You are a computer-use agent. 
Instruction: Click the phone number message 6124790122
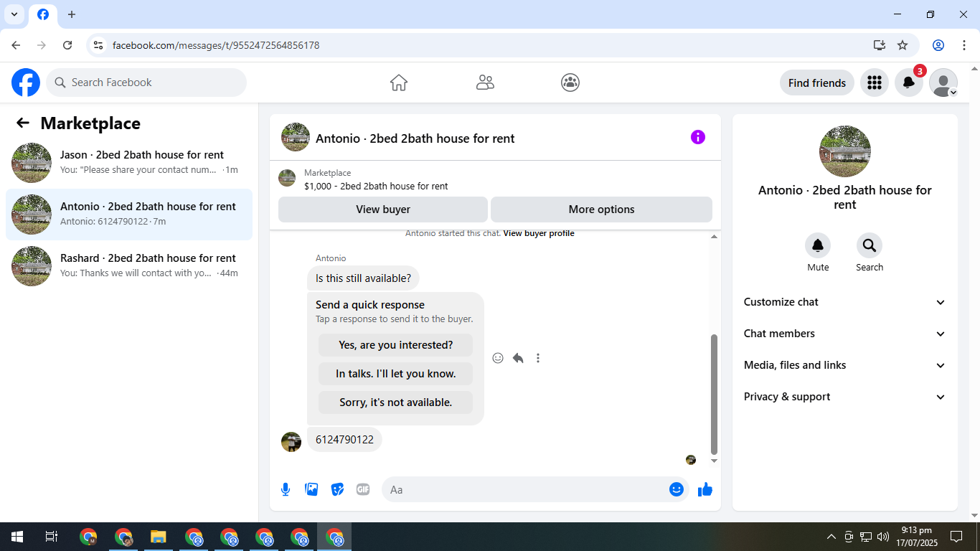click(344, 440)
